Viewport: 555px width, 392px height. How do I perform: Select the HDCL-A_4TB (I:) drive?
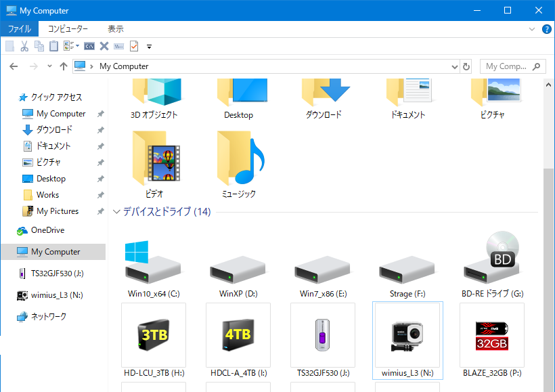pyautogui.click(x=238, y=341)
